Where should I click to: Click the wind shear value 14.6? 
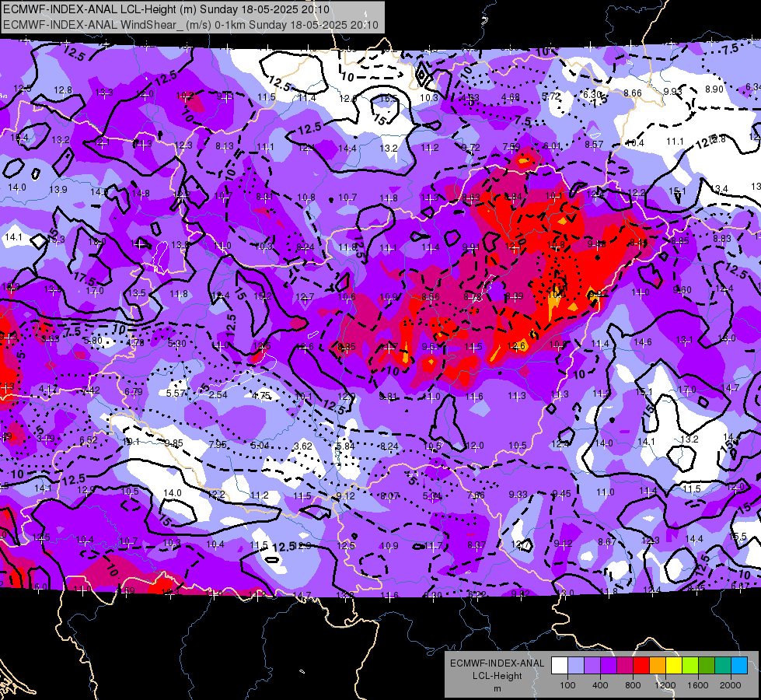click(x=643, y=342)
